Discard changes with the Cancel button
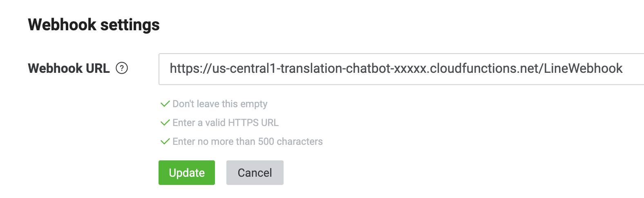This screenshot has height=198, width=644. coord(255,173)
